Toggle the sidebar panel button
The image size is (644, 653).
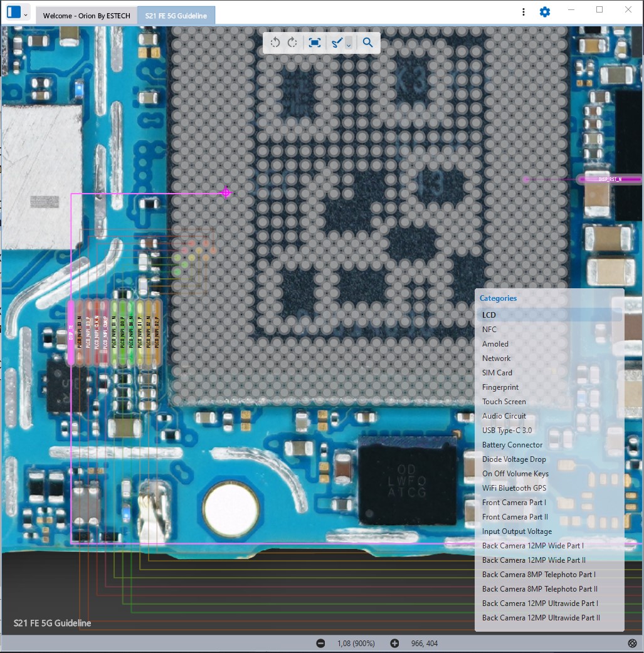14,12
